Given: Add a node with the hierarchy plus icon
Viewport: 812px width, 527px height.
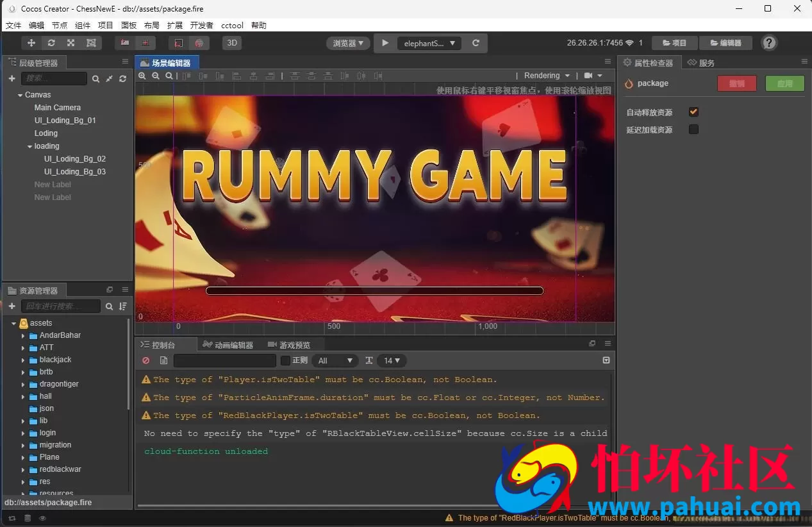Looking at the screenshot, I should [x=12, y=78].
